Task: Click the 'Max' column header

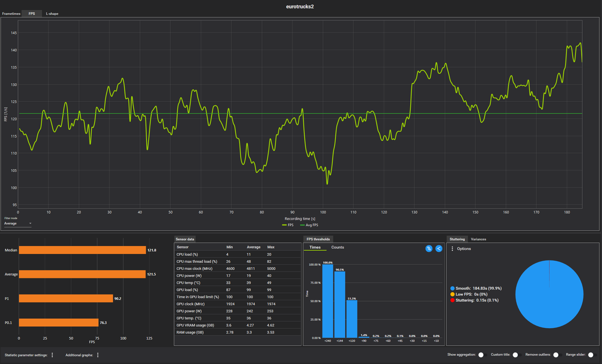Action: point(270,247)
